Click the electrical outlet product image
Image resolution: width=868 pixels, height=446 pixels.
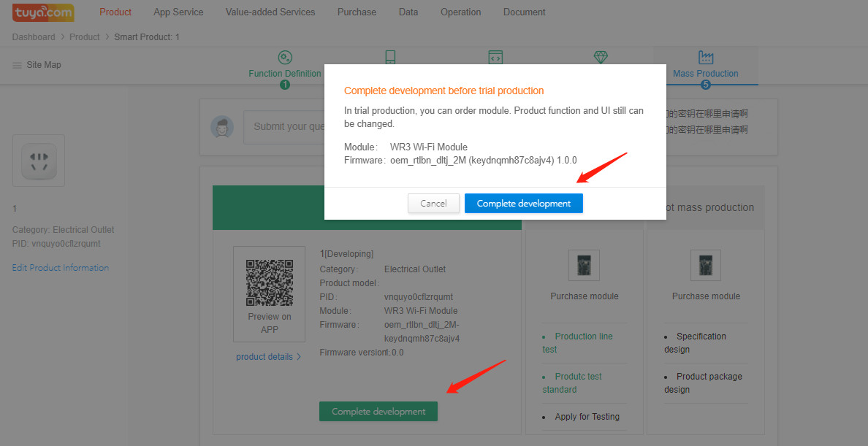[x=38, y=160]
